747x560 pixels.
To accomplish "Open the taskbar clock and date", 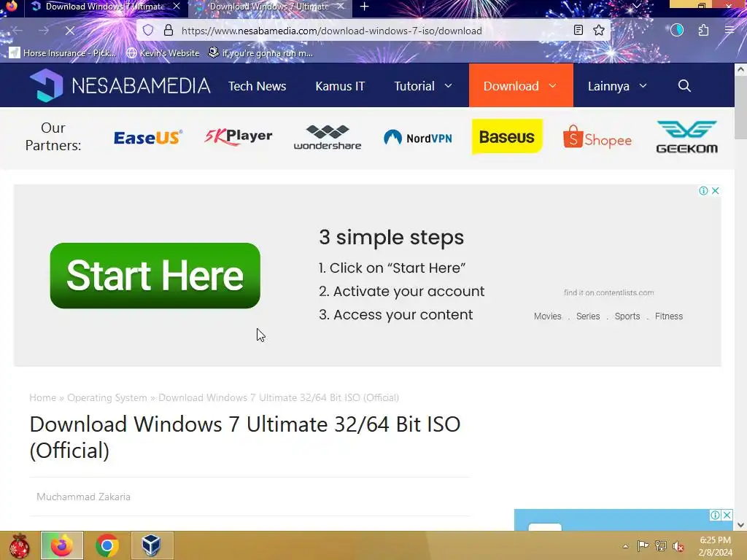I will click(x=715, y=546).
